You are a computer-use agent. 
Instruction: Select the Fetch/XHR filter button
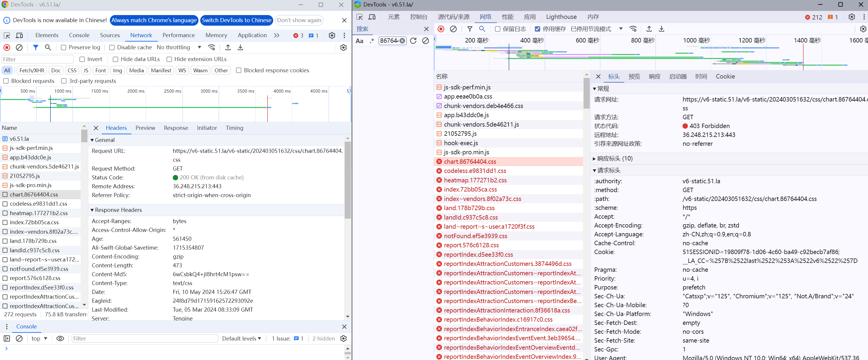(32, 71)
